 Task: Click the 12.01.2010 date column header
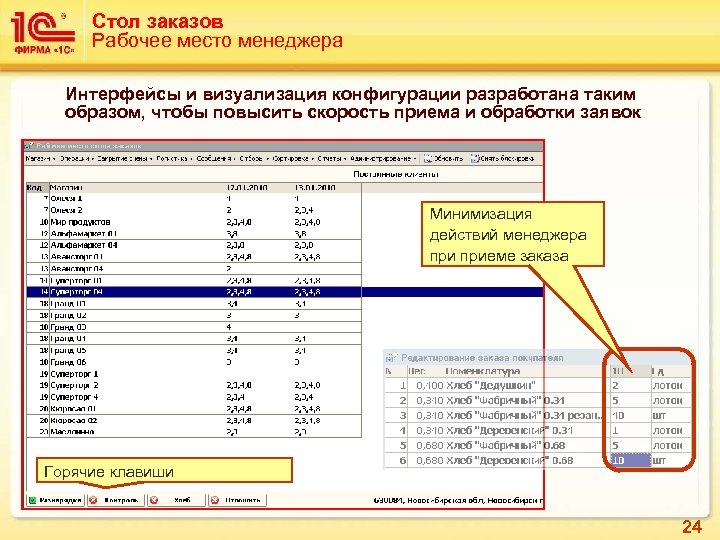pyautogui.click(x=247, y=187)
